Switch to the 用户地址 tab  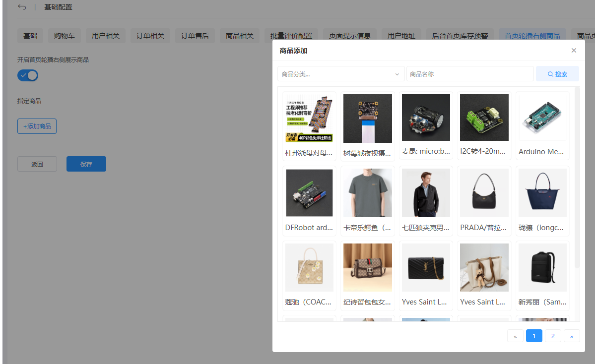(x=401, y=35)
